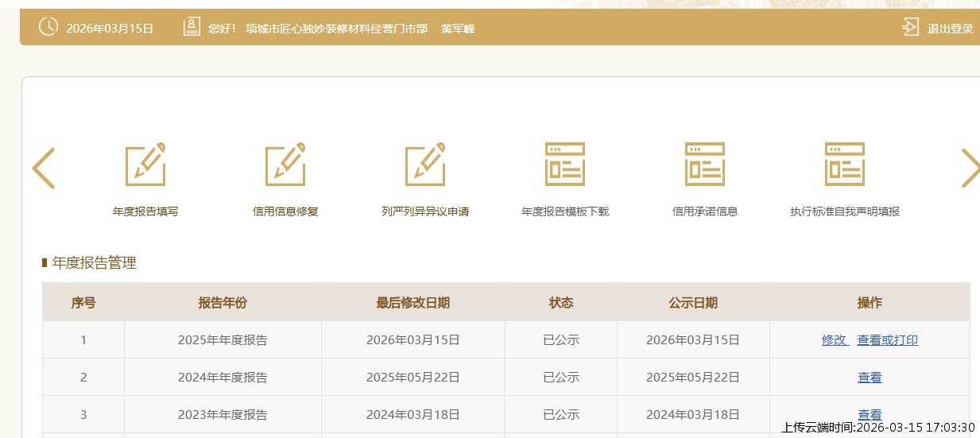Click the clock icon beside the date
The width and height of the screenshot is (980, 438).
pos(48,27)
